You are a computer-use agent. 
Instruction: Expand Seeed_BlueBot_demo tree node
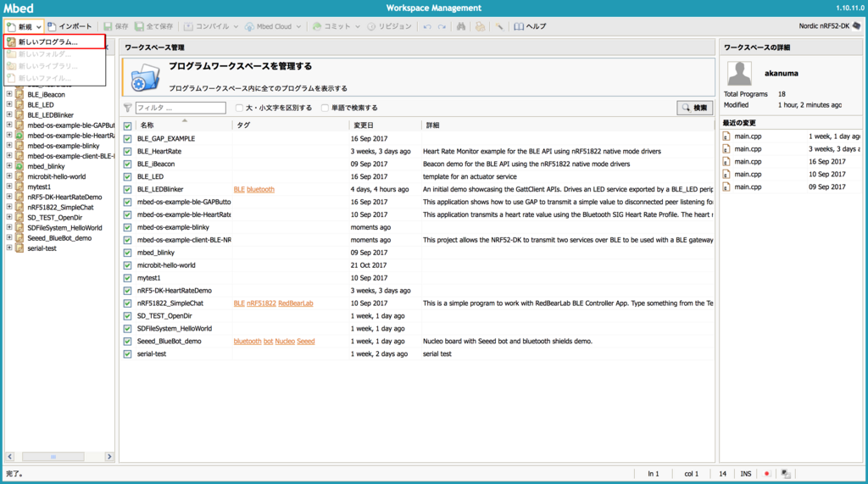pyautogui.click(x=9, y=237)
